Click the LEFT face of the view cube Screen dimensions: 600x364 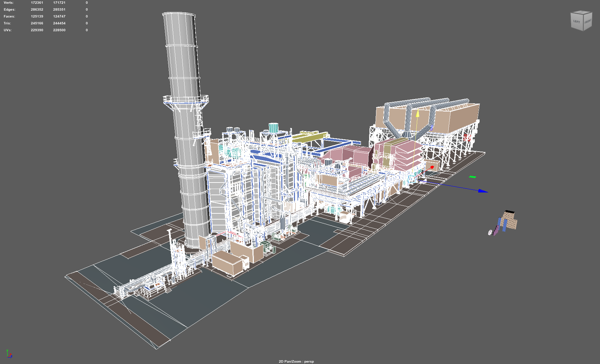[x=577, y=22]
